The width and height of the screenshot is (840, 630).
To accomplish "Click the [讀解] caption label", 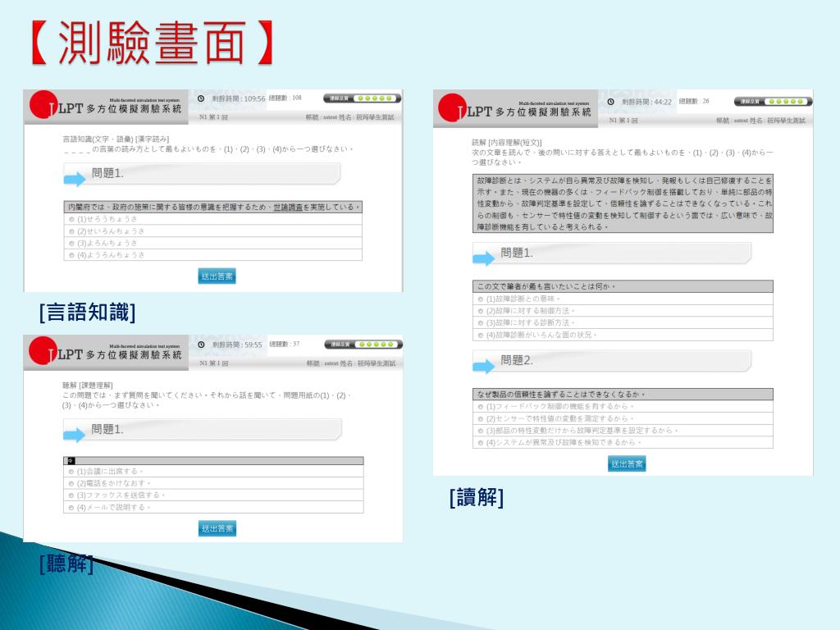I will 477,497.
